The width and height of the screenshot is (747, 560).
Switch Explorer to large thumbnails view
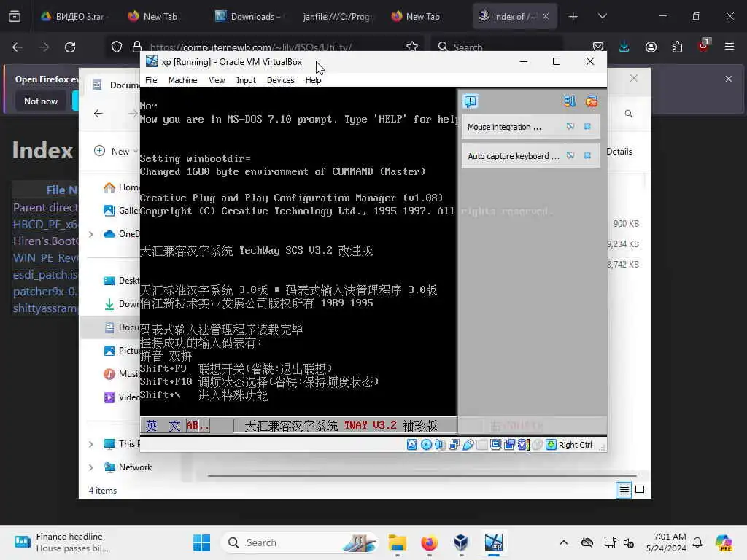640,490
